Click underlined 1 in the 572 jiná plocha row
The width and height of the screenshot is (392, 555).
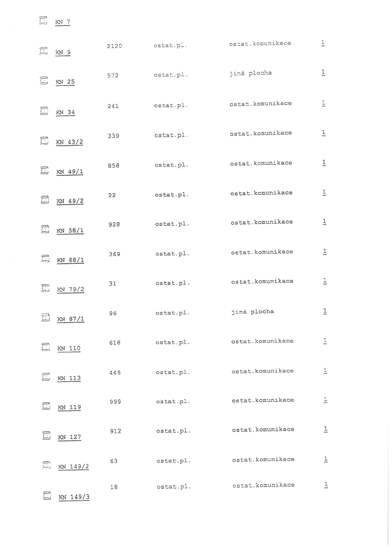323,72
